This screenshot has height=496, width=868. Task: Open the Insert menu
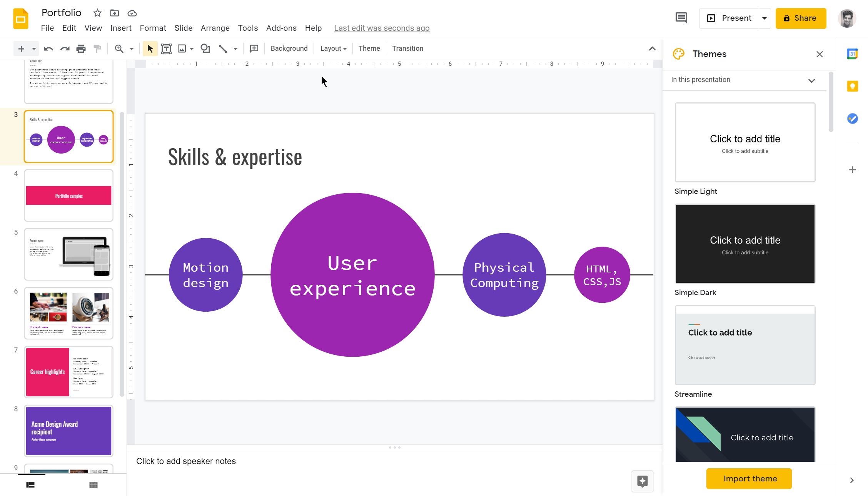[x=121, y=28]
